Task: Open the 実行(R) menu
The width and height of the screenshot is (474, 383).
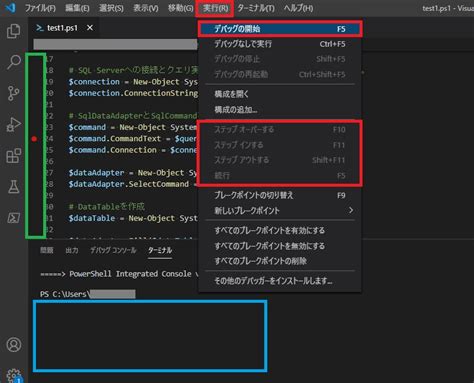Action: point(215,8)
